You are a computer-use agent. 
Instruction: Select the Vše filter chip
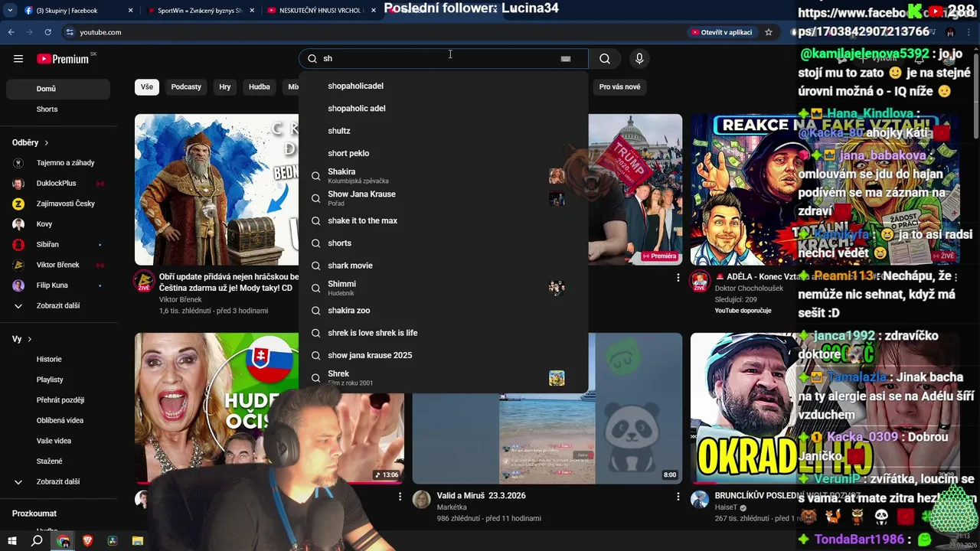point(147,86)
